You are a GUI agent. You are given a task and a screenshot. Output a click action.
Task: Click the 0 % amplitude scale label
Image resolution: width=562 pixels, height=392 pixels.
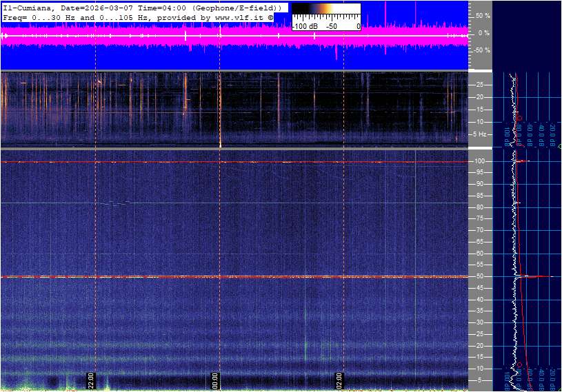pos(483,33)
